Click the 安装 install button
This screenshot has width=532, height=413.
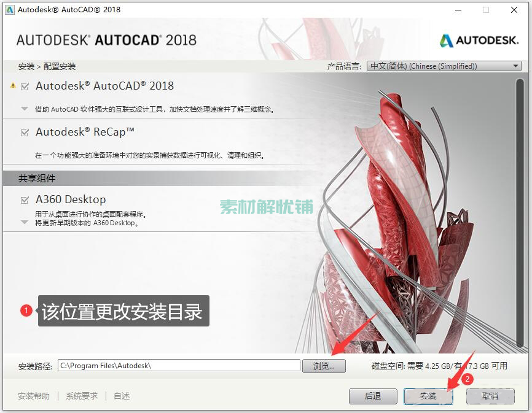click(x=428, y=396)
